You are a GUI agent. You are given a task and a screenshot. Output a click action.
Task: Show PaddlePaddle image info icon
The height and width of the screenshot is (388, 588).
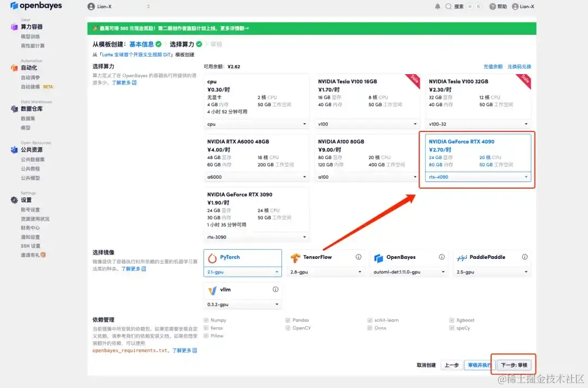525,257
